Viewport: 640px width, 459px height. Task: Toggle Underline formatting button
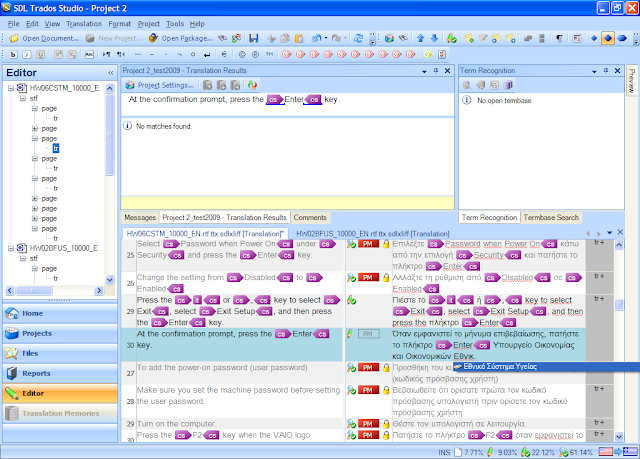point(40,54)
